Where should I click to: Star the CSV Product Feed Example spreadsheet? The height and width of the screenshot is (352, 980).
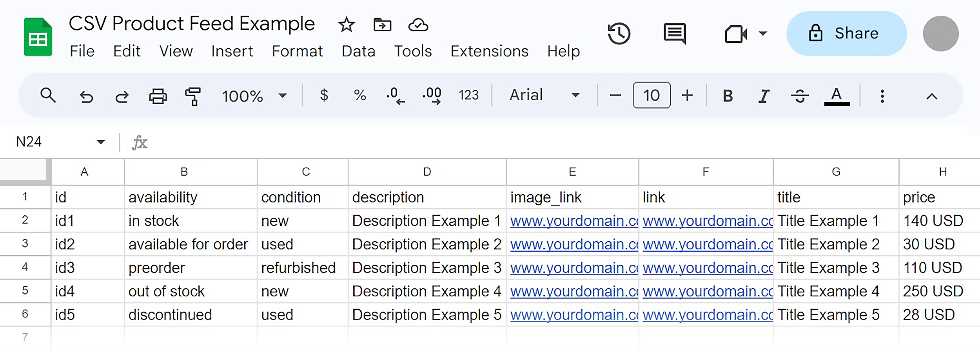pyautogui.click(x=346, y=24)
